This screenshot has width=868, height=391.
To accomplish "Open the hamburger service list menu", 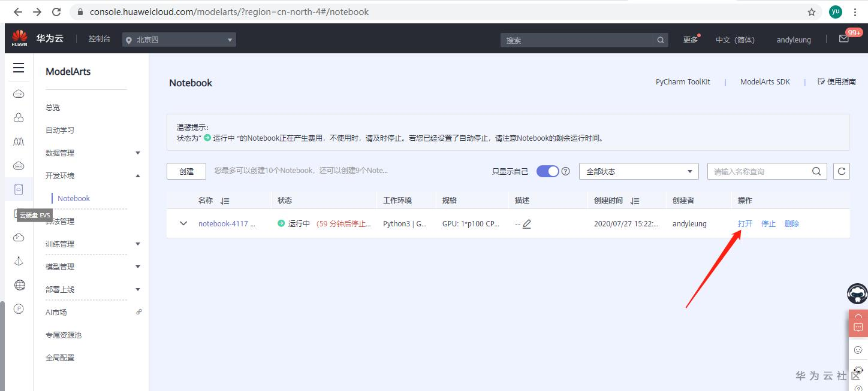I will (x=19, y=68).
